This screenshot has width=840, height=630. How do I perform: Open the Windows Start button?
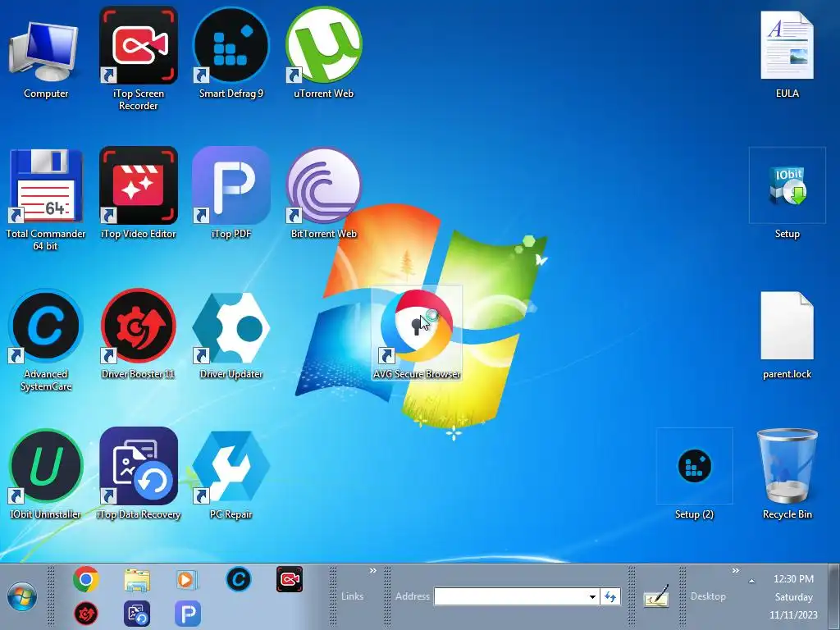click(x=22, y=597)
